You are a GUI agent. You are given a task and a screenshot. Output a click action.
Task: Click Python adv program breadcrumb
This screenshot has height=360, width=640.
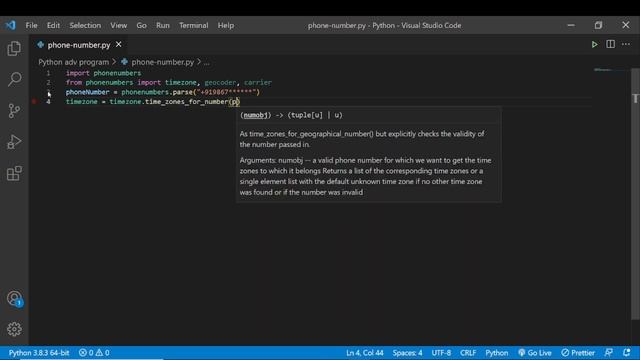pos(73,62)
